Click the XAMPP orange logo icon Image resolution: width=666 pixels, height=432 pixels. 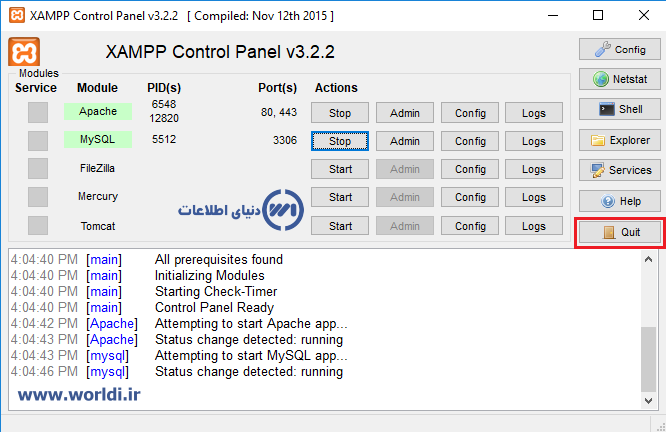(23, 53)
